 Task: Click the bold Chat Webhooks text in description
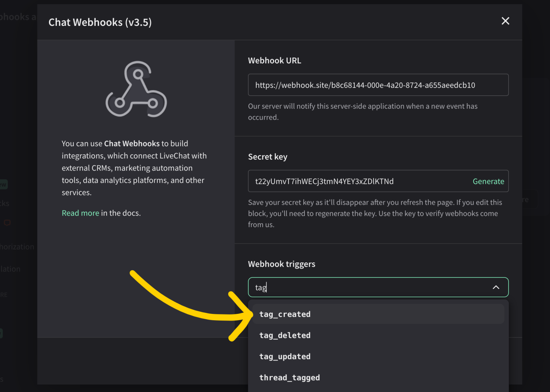[132, 143]
